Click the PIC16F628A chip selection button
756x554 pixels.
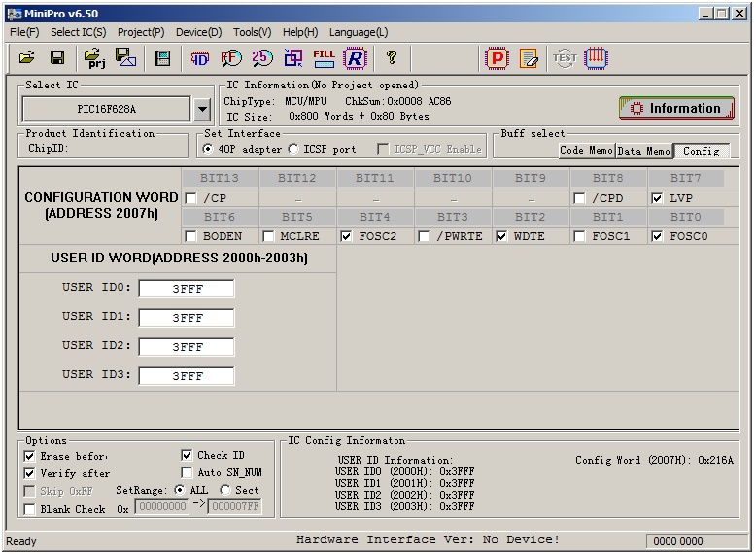(107, 109)
